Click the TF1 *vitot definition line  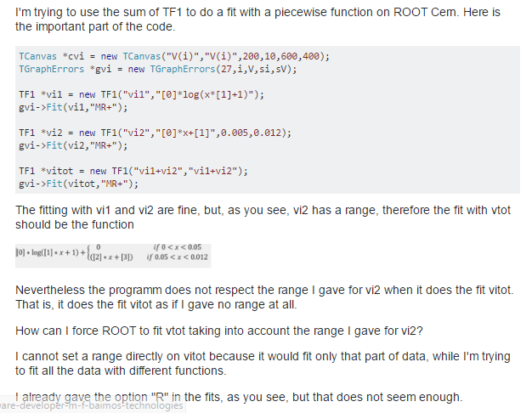pyautogui.click(x=133, y=171)
